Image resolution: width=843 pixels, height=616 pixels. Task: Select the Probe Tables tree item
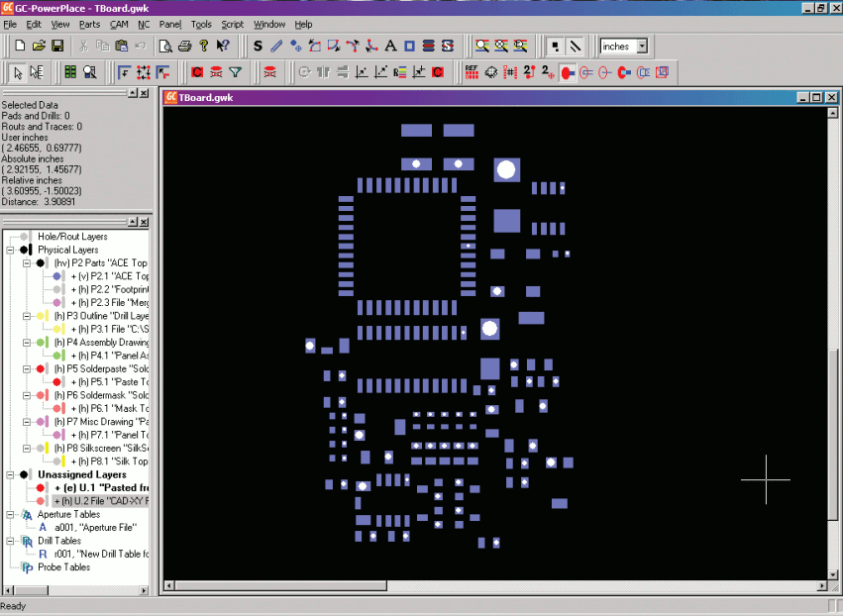[x=63, y=567]
